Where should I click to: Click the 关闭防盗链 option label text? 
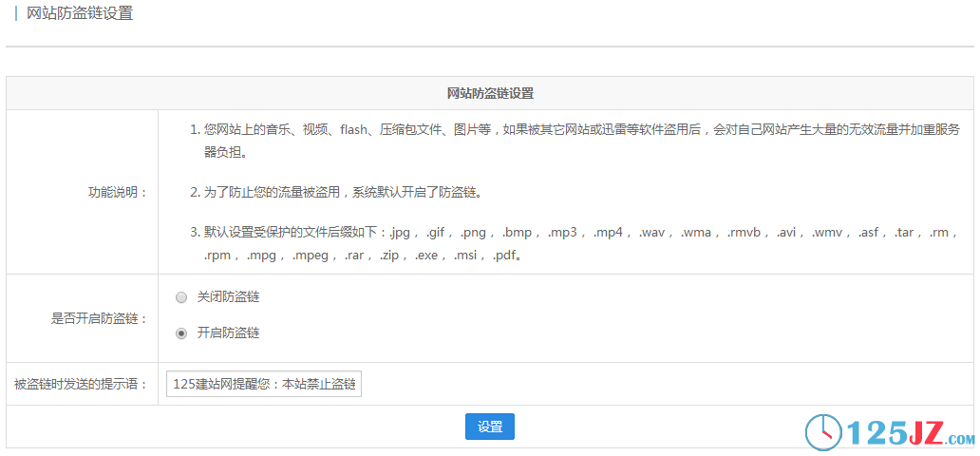point(228,297)
